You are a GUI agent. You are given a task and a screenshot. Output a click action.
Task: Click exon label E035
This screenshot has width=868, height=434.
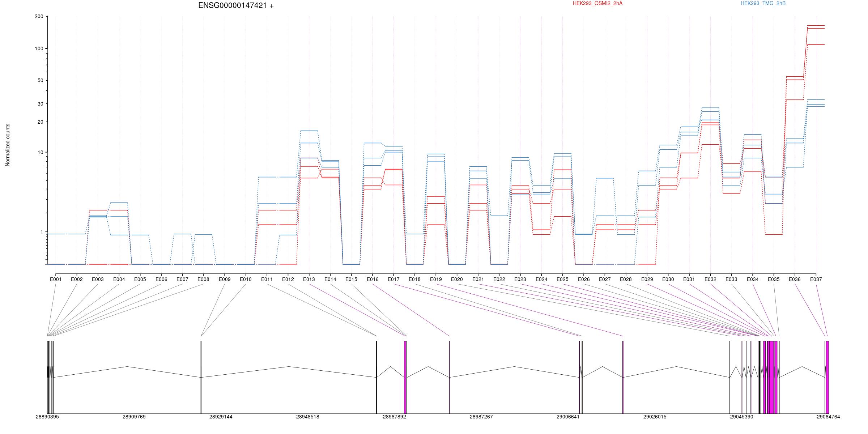[774, 279]
